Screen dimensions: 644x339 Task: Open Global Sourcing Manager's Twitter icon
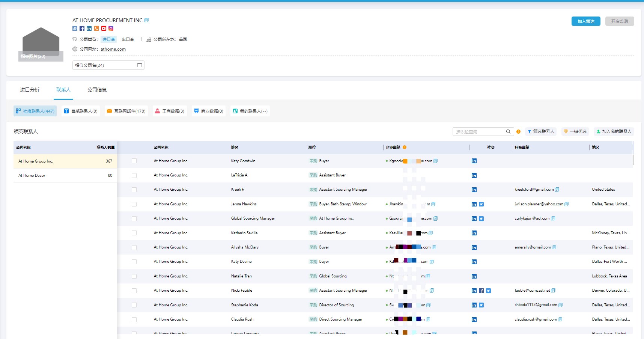(481, 218)
